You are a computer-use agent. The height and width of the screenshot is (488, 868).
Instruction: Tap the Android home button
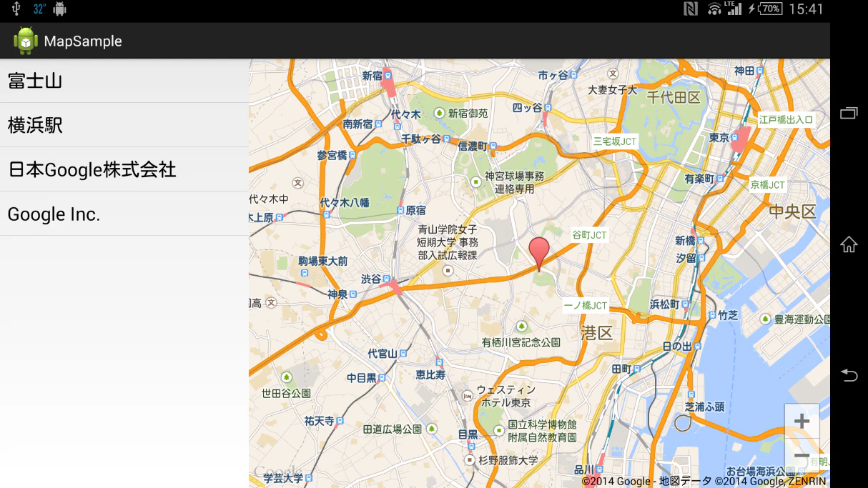tap(849, 244)
